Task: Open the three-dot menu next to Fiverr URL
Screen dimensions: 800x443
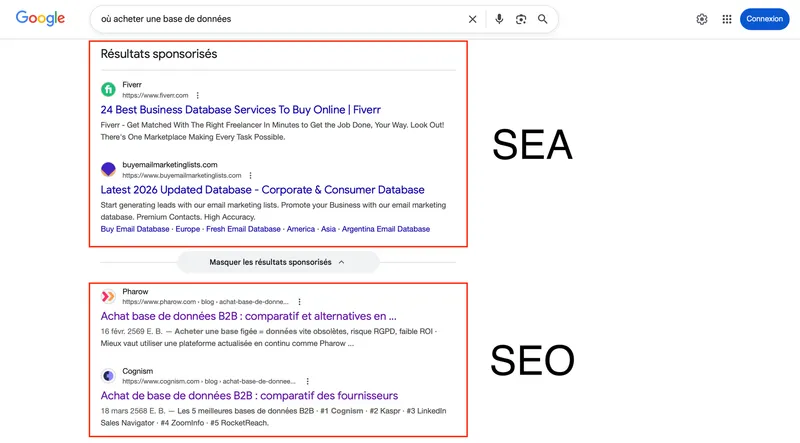Action: [197, 95]
